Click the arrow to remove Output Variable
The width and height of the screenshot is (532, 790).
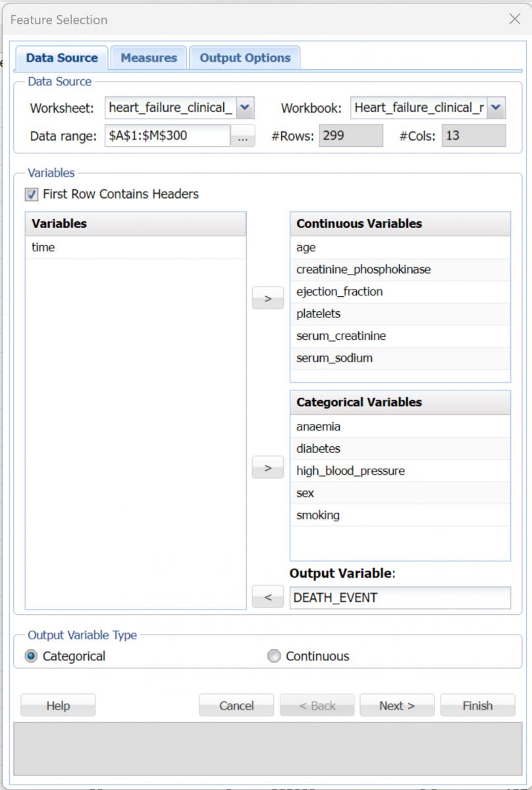pyautogui.click(x=267, y=597)
